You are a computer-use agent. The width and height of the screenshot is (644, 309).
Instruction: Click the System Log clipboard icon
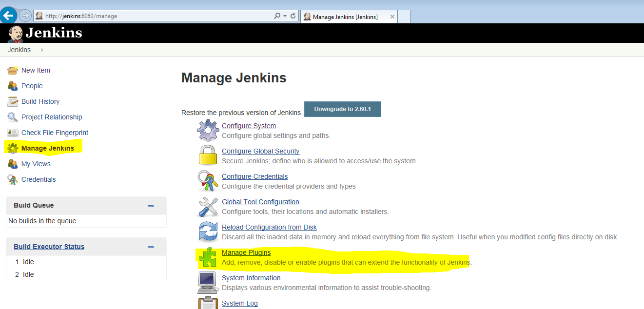point(208,303)
